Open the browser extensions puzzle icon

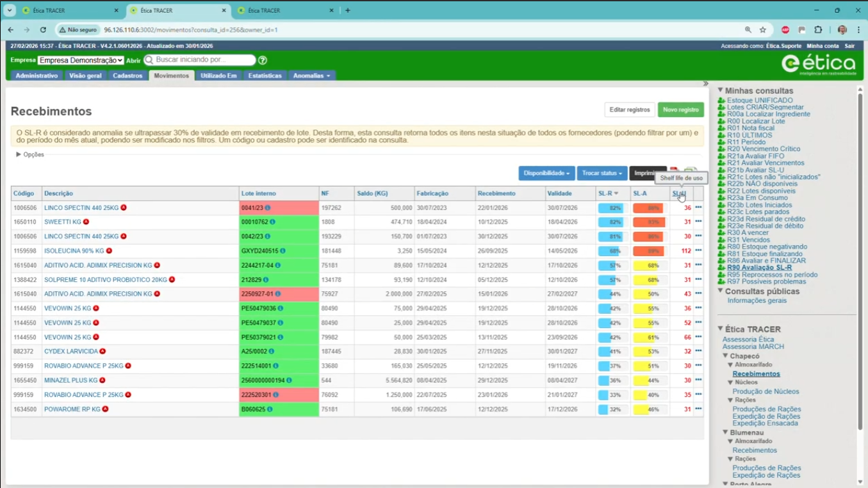click(818, 29)
